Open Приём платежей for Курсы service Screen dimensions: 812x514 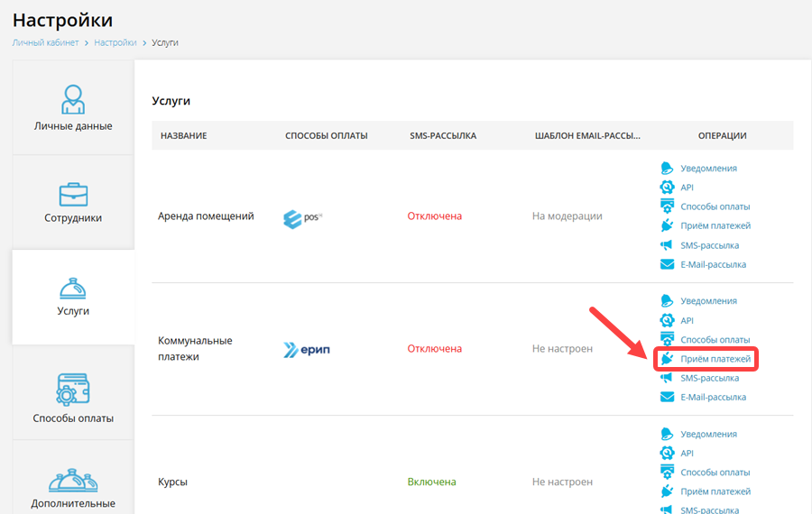click(715, 491)
